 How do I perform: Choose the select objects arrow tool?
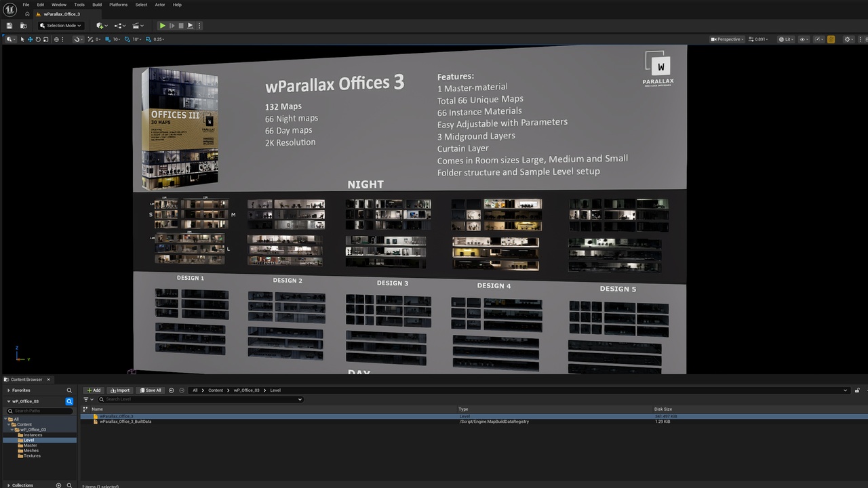coord(22,39)
